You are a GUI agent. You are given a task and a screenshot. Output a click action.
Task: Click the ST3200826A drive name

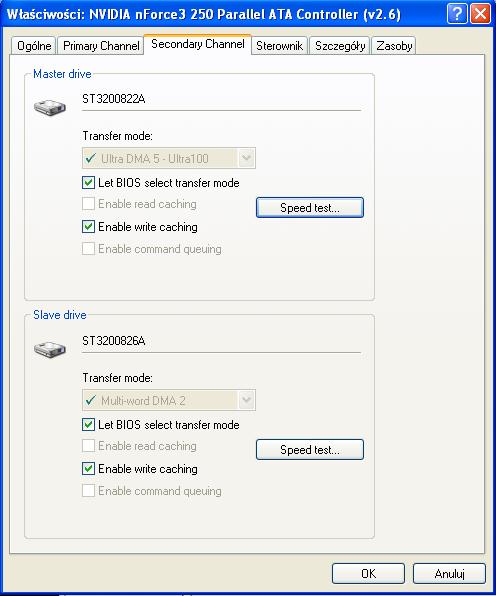(x=114, y=341)
